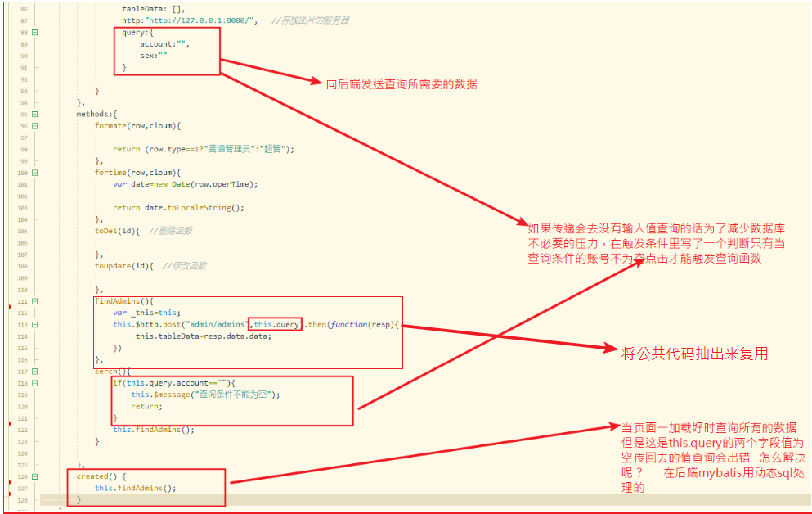Click the 'formate(row,cloum){' function header
Image resolution: width=812 pixels, height=514 pixels.
[x=137, y=126]
